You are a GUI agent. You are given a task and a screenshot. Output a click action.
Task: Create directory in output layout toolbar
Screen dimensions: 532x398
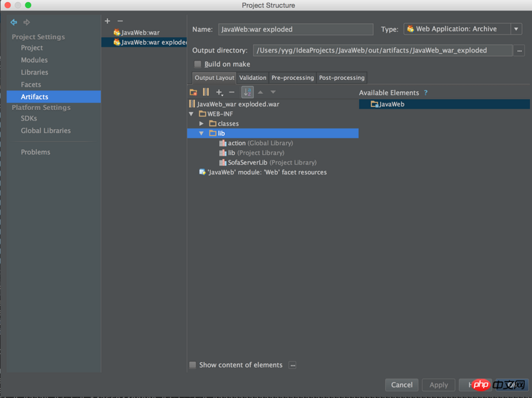tap(194, 92)
